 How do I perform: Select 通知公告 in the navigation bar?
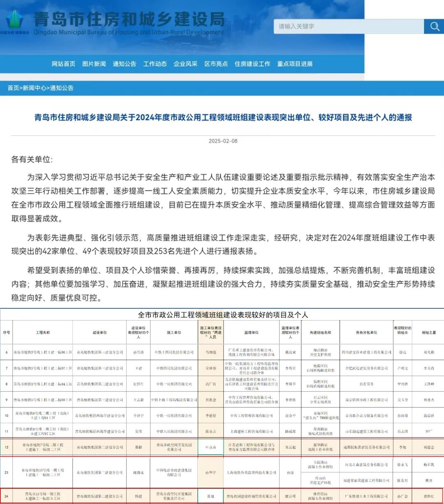point(124,64)
